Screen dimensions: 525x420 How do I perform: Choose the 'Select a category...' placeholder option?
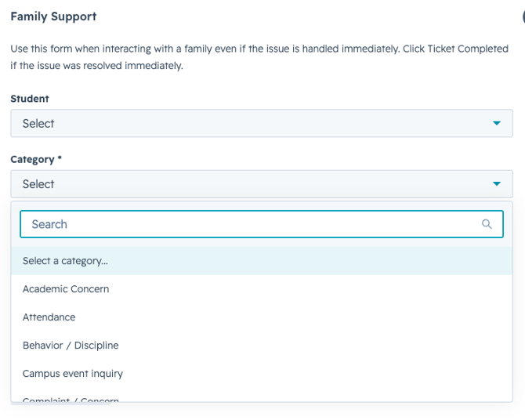point(262,261)
